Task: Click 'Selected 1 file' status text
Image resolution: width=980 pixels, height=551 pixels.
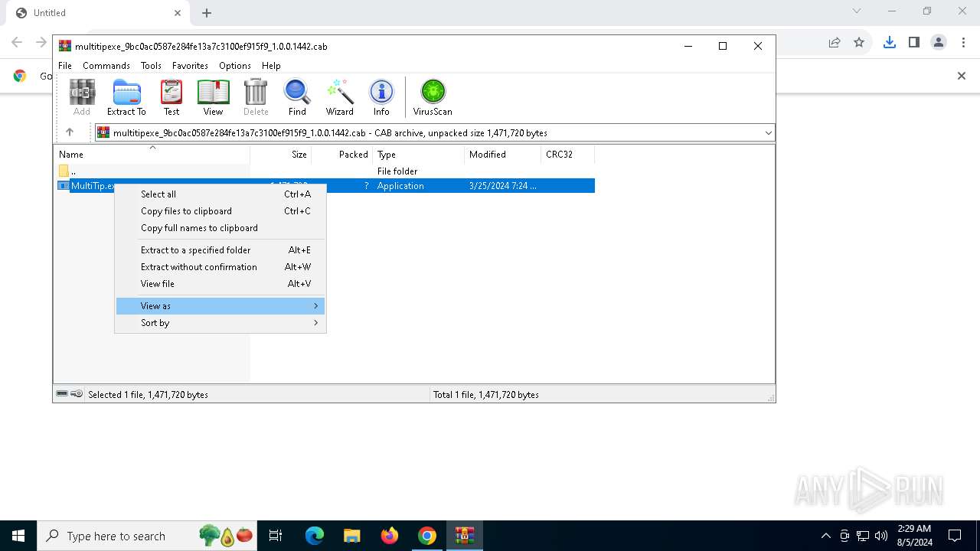Action: point(148,395)
